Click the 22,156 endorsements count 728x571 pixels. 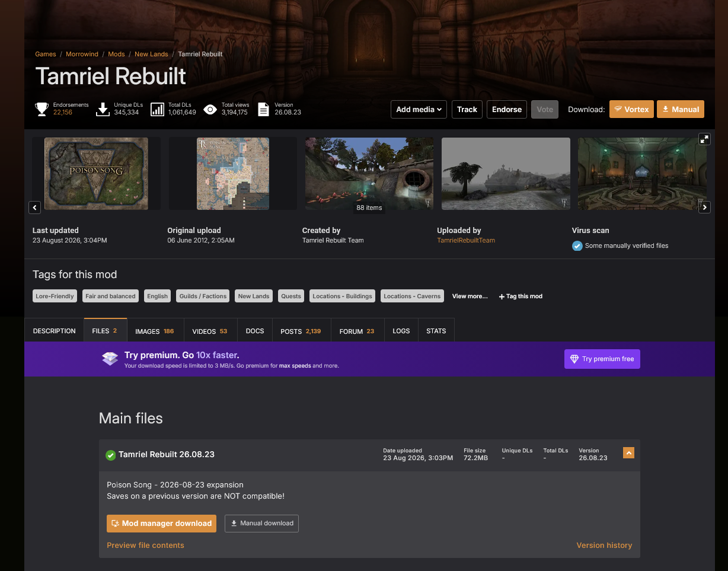click(x=63, y=113)
